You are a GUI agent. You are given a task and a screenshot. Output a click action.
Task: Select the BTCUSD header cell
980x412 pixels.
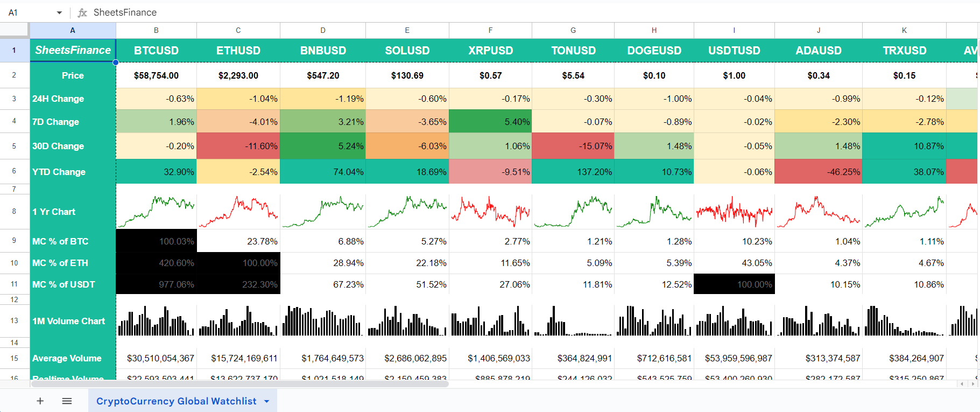pyautogui.click(x=156, y=51)
